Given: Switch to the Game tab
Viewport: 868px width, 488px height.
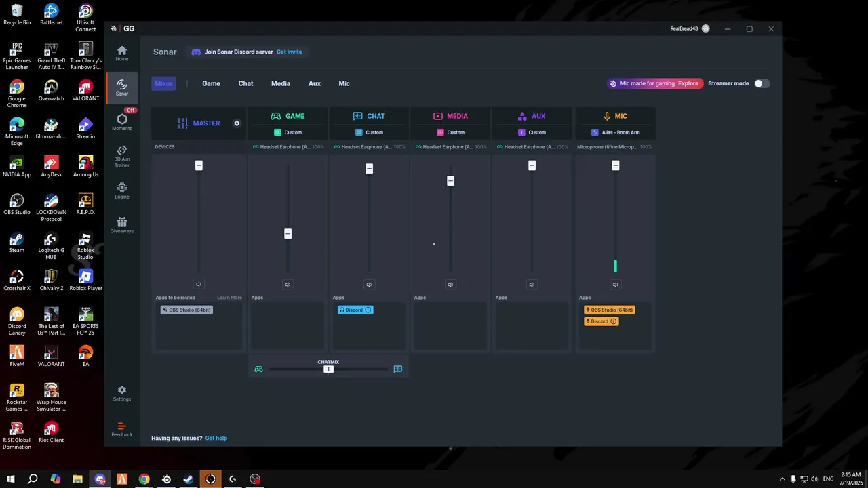Looking at the screenshot, I should click(x=211, y=83).
